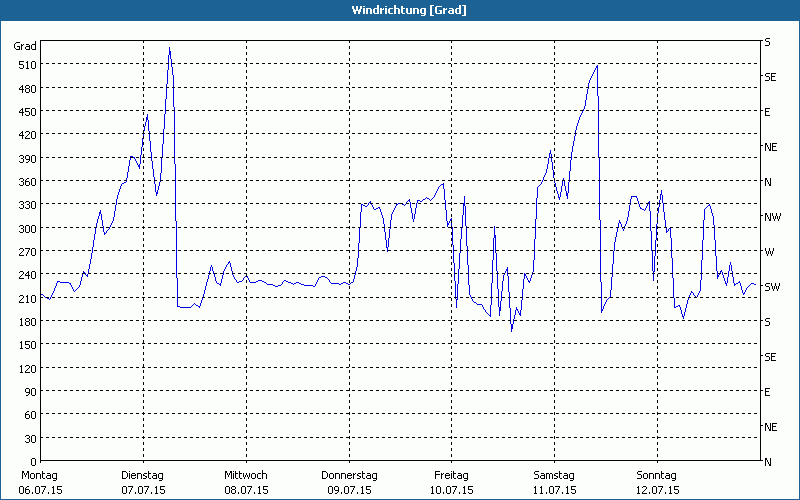The image size is (800, 500).
Task: Click the 'Freitag' day label
Action: 452,476
